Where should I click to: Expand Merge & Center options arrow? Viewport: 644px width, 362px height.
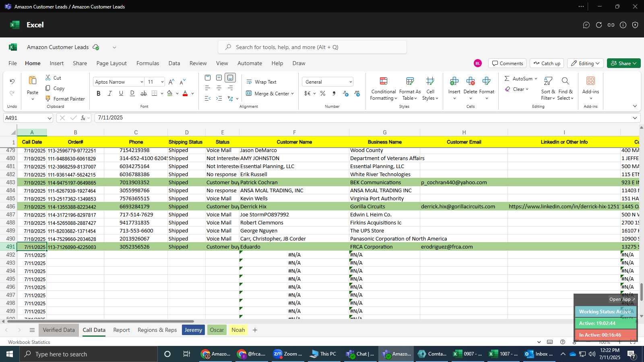tap(292, 94)
